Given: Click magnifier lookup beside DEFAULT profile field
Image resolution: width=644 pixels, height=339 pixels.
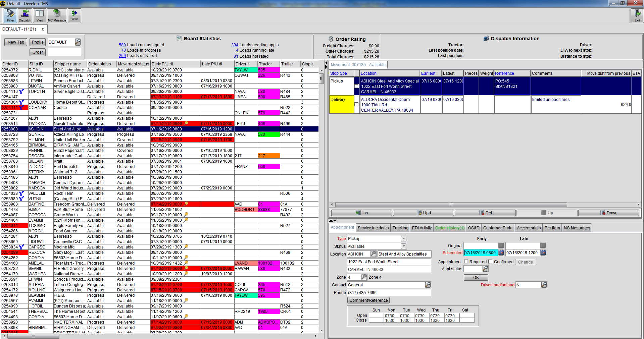Looking at the screenshot, I should click(78, 42).
